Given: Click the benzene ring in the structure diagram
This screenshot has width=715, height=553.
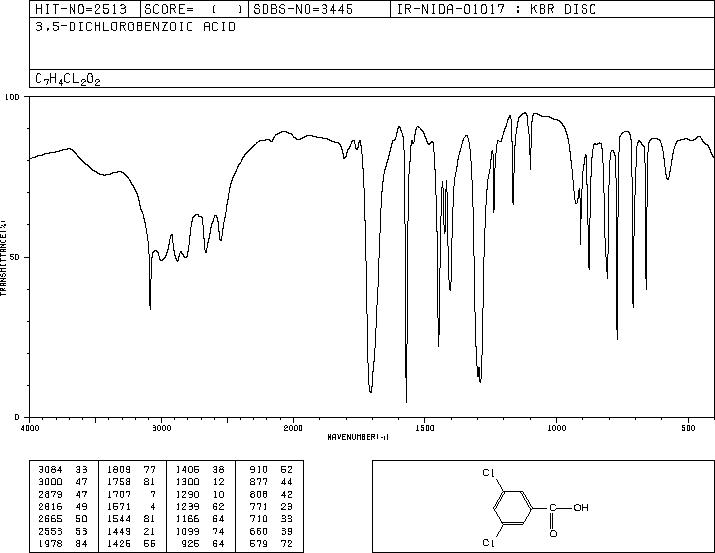Looking at the screenshot, I should [513, 508].
